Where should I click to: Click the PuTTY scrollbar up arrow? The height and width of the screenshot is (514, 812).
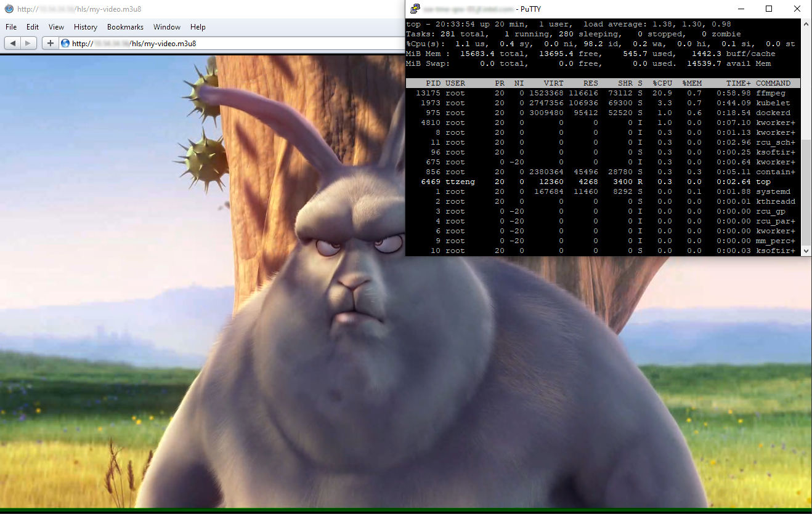[x=806, y=24]
